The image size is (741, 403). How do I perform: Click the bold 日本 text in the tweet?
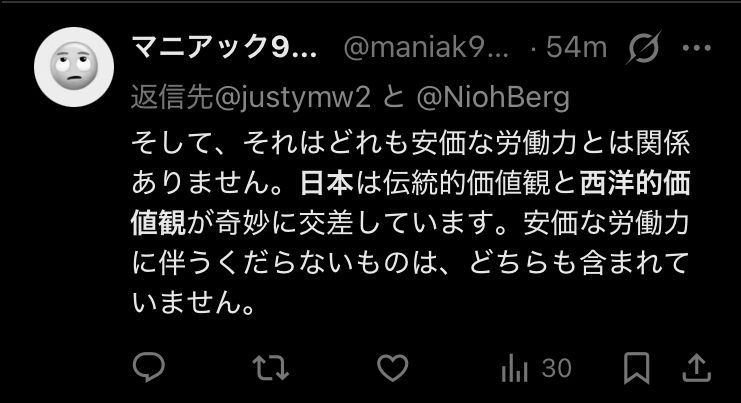click(x=327, y=183)
